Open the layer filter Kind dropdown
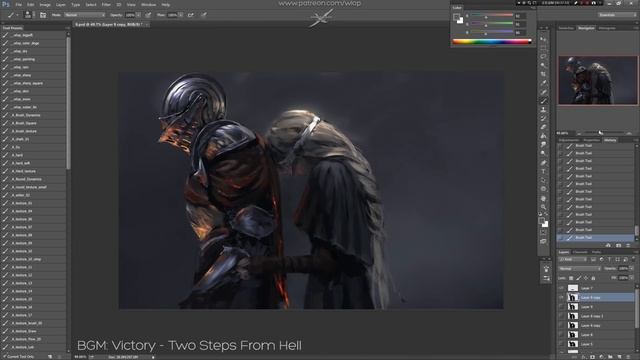Image resolution: width=640 pixels, height=360 pixels. click(x=573, y=260)
